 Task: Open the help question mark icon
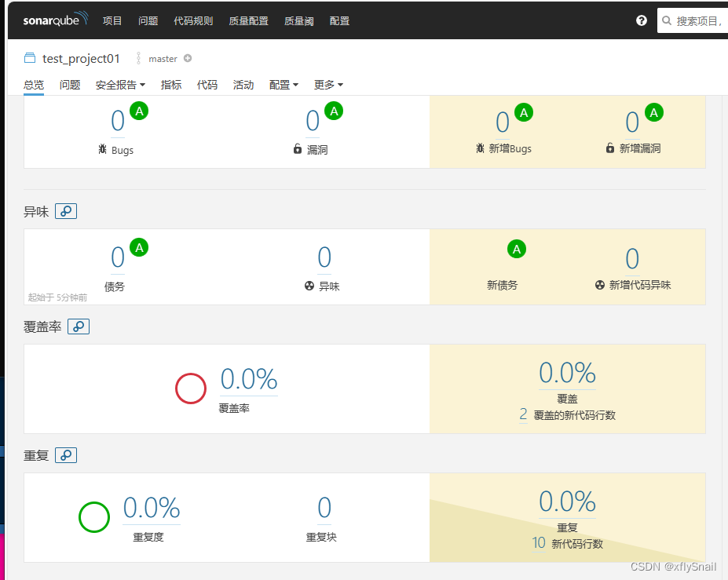pyautogui.click(x=641, y=20)
